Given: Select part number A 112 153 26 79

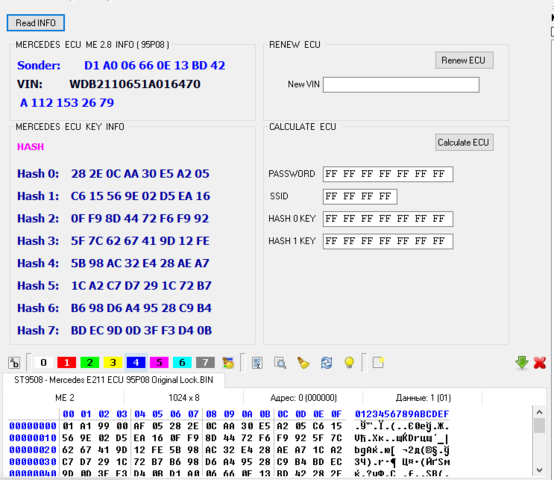Looking at the screenshot, I should click(x=67, y=103).
